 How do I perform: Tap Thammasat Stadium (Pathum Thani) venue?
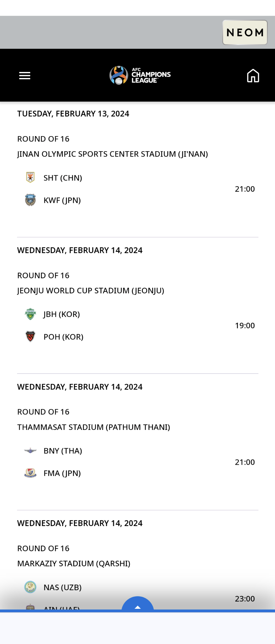94,427
